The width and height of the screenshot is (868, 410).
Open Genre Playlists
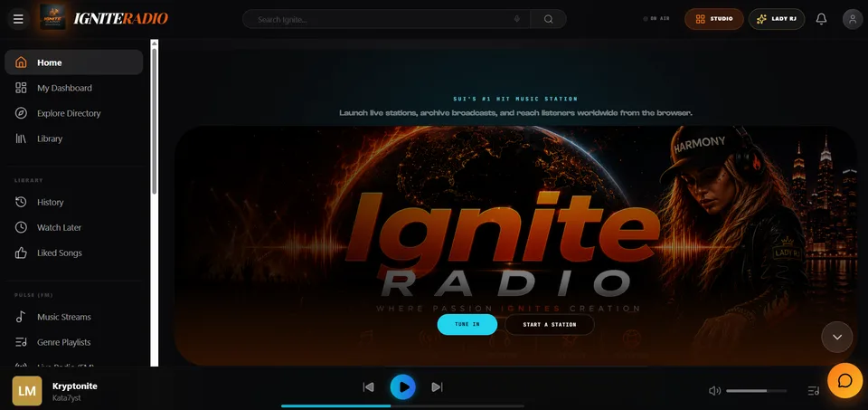pos(73,342)
